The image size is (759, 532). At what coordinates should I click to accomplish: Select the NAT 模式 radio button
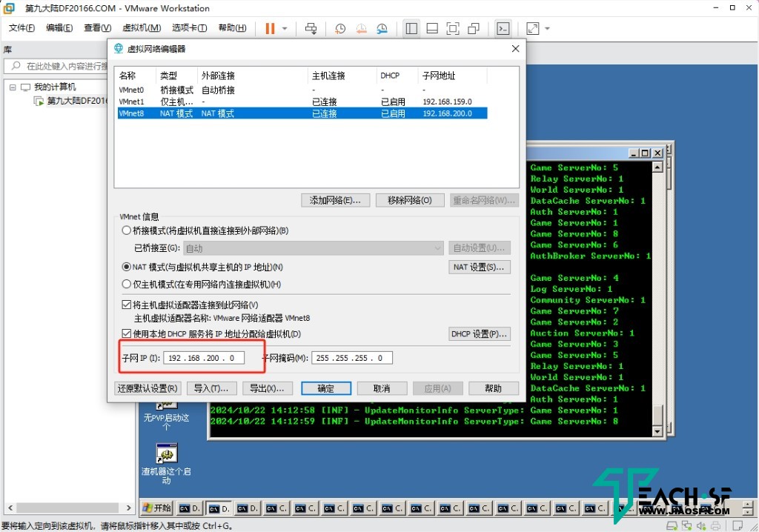click(x=126, y=267)
